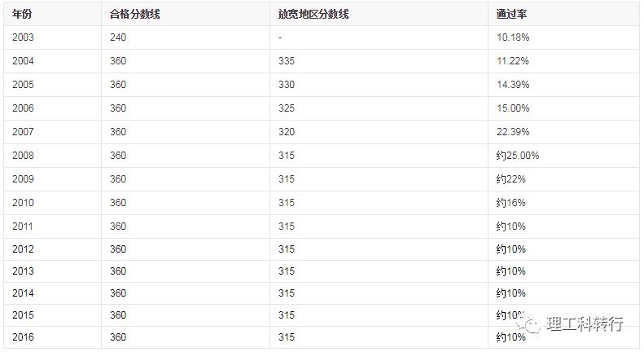This screenshot has height=352, width=644.
Task: Select the 240 passing score cell
Action: coord(117,37)
